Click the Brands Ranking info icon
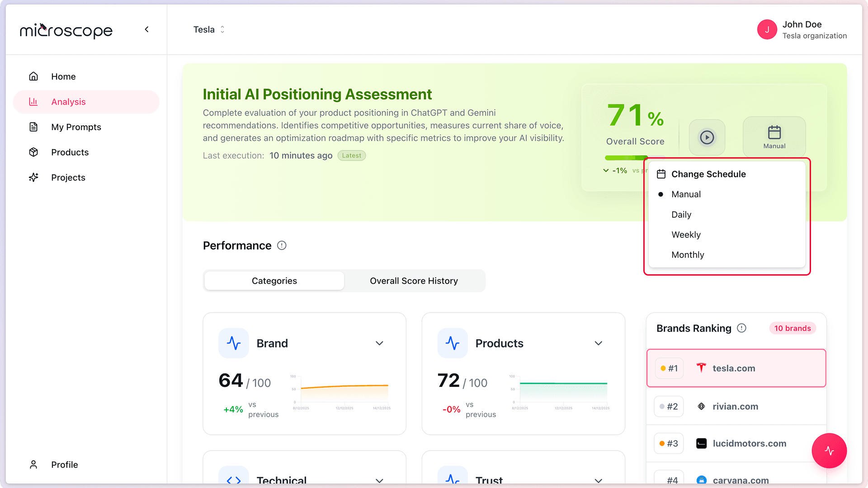Viewport: 868px width, 488px height. click(741, 328)
